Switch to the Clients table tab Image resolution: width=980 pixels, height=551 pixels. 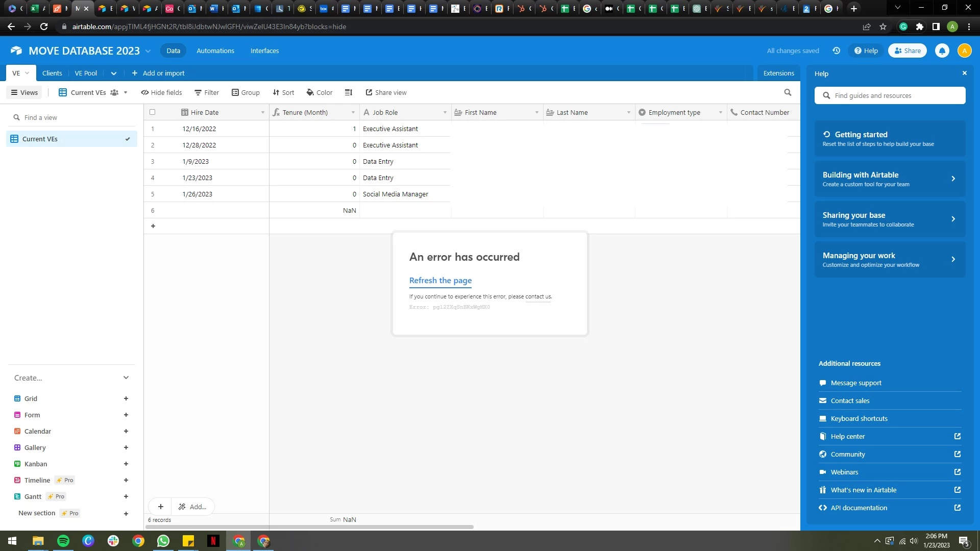click(x=52, y=73)
